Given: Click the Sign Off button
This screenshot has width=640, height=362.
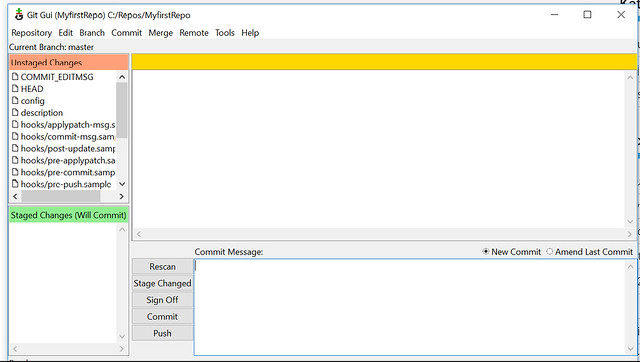Looking at the screenshot, I should click(x=162, y=300).
